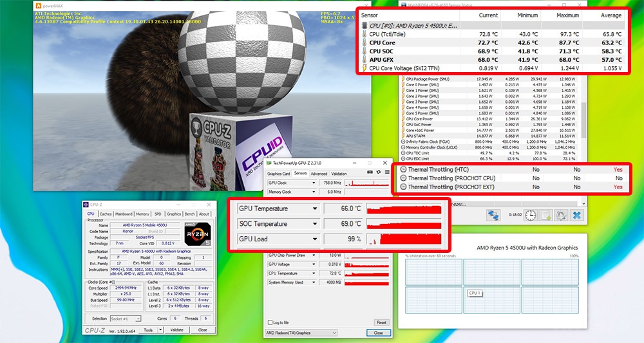Image resolution: width=644 pixels, height=343 pixels.
Task: Click HWiNFO log file start icon
Action: [x=546, y=215]
